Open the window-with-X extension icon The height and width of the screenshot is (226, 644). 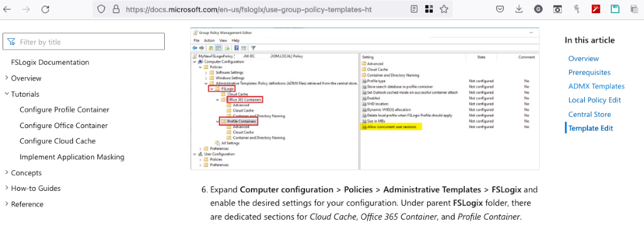click(x=558, y=9)
